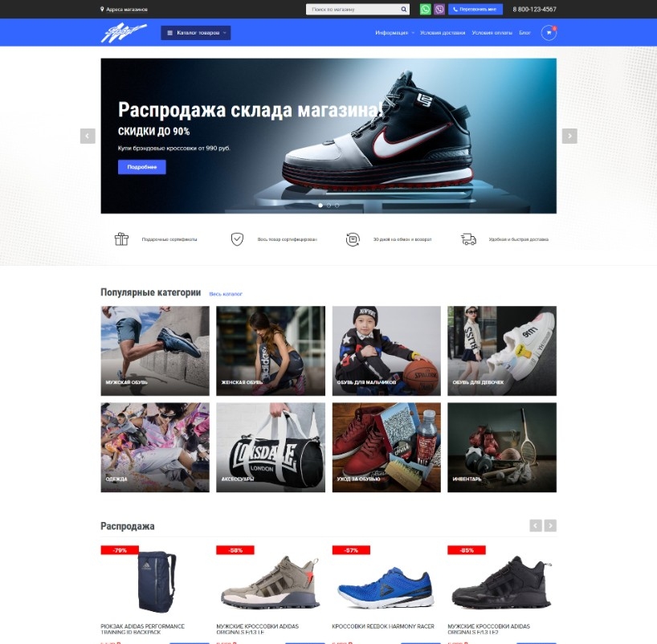
Task: Open the Мужская обувь category tile
Action: (x=155, y=351)
